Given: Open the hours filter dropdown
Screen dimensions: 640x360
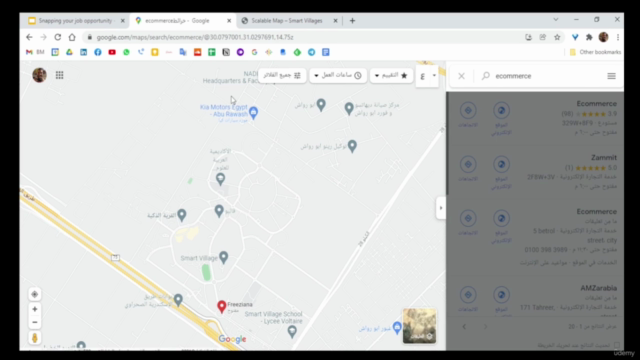Looking at the screenshot, I should click(338, 76).
